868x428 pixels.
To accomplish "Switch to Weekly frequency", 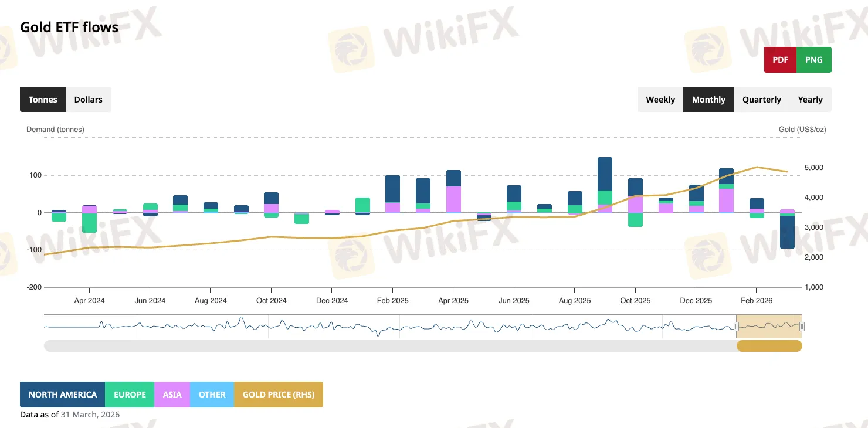I will point(660,99).
